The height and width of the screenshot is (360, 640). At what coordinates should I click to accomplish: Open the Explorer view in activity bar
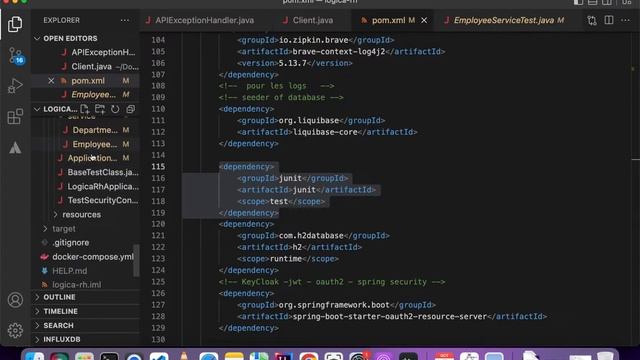15,24
